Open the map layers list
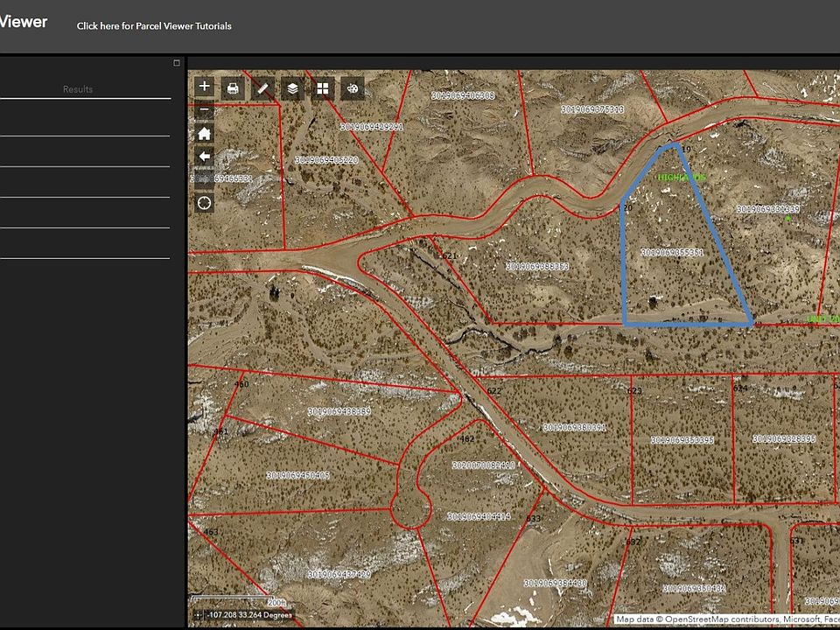Viewport: 840px width, 630px height. click(292, 88)
